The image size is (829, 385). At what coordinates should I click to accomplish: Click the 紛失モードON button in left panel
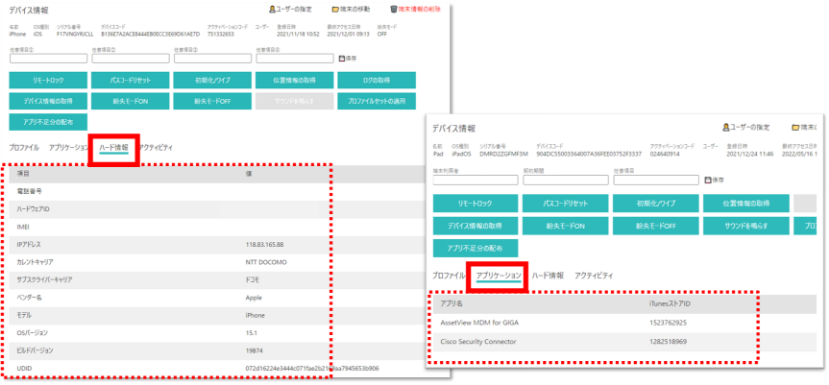point(130,101)
